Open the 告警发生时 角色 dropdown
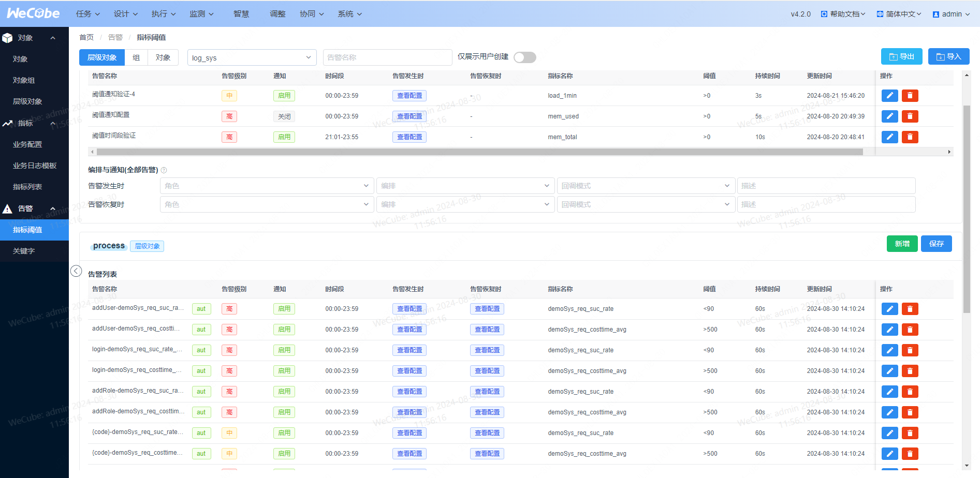 click(267, 186)
